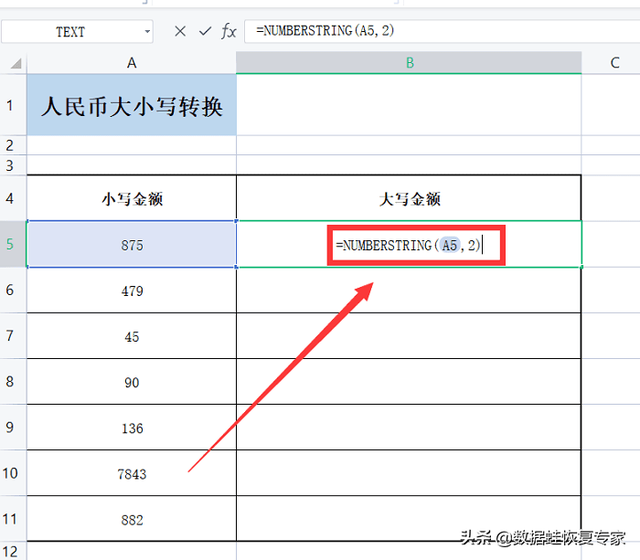Click the Name Box showing TEXT
The image size is (640, 560).
pos(77,31)
